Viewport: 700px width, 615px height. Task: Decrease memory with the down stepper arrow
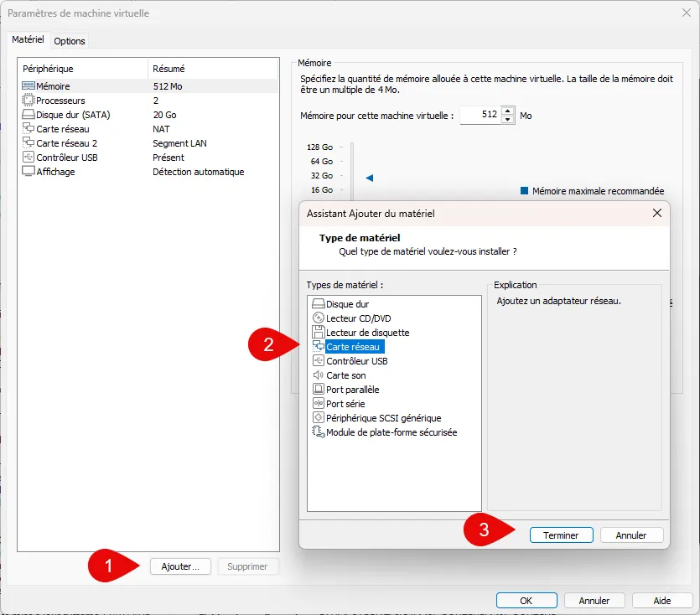[x=507, y=120]
